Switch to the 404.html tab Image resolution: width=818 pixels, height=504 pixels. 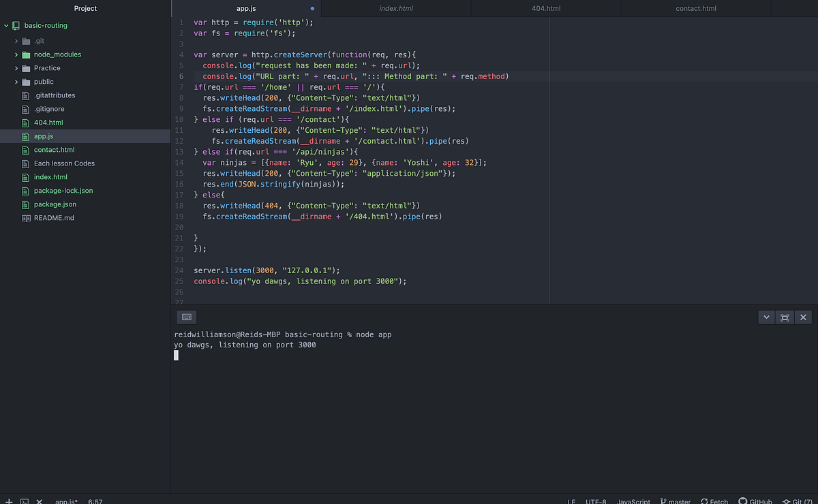545,8
